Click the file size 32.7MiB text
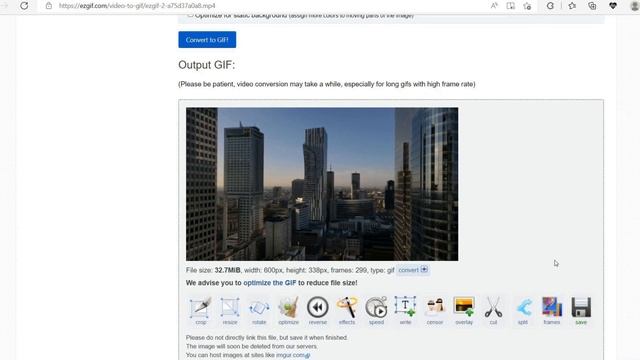 click(x=227, y=270)
